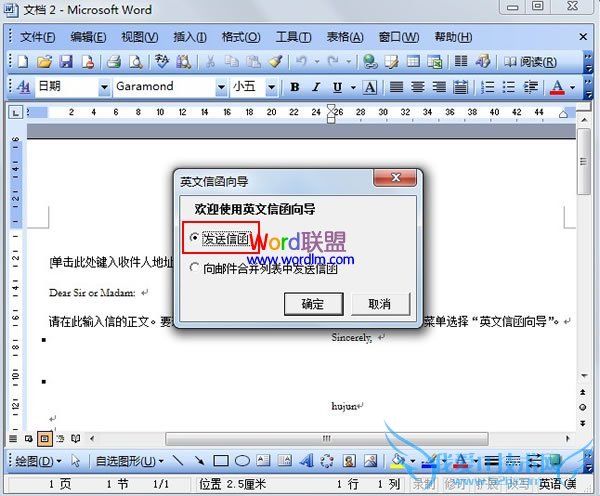Expand fill color dropdown arrow
Image resolution: width=600 pixels, height=496 pixels.
413,460
